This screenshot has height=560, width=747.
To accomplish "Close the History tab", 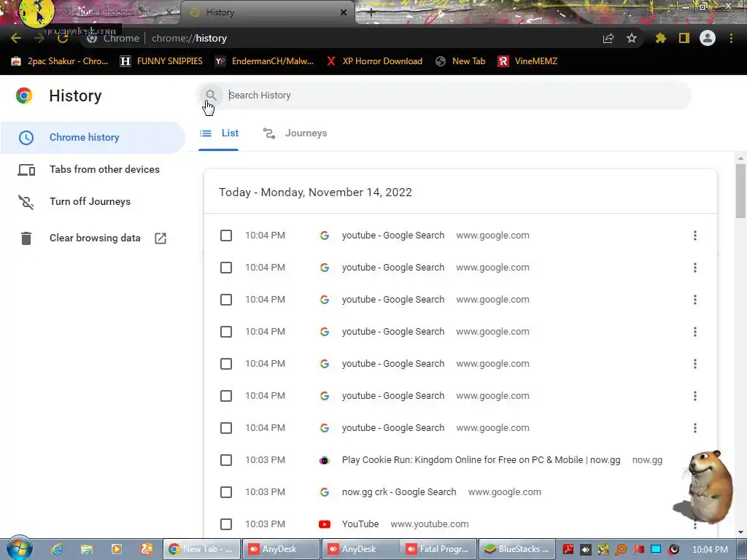I will (x=344, y=12).
